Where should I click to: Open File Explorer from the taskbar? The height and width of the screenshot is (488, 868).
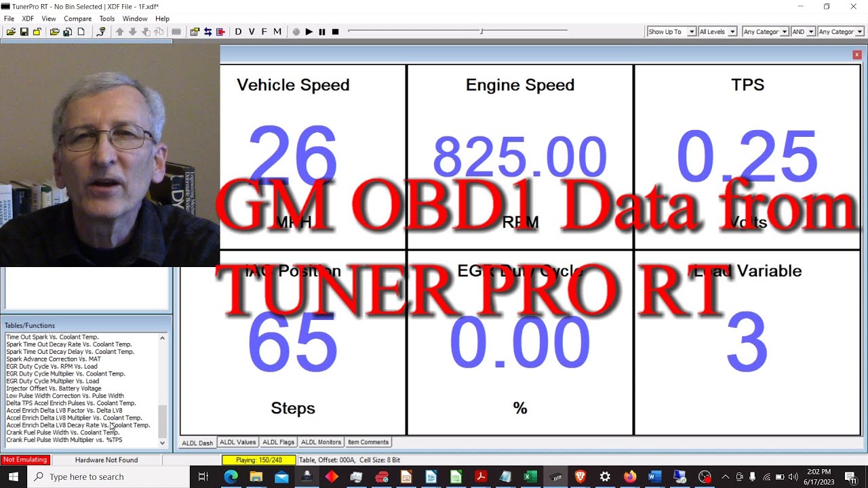pos(256,476)
